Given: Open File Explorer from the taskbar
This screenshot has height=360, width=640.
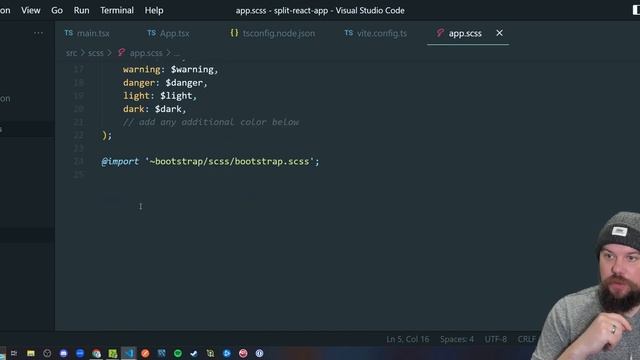Looking at the screenshot, I should (31, 353).
